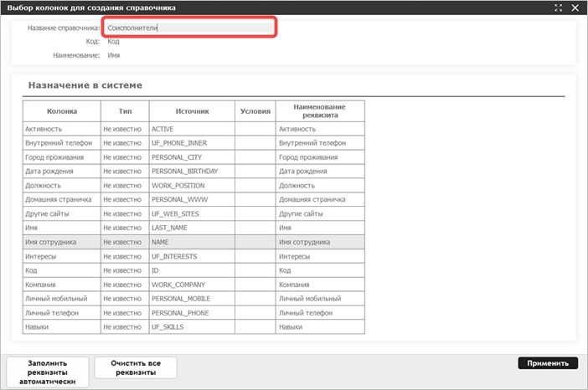
Task: Select the Должность cell in Колонка column
Action: coord(62,186)
